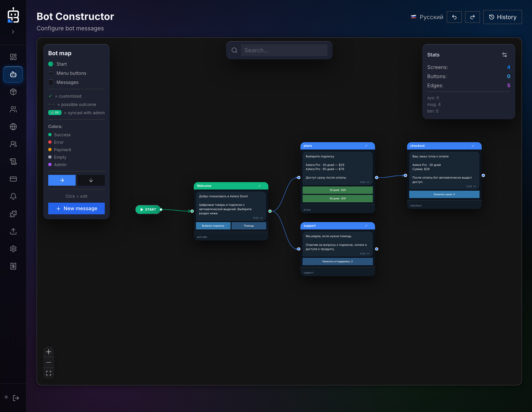The image size is (532, 412).
Task: Click the Помощь button in Welcome node
Action: click(x=249, y=226)
